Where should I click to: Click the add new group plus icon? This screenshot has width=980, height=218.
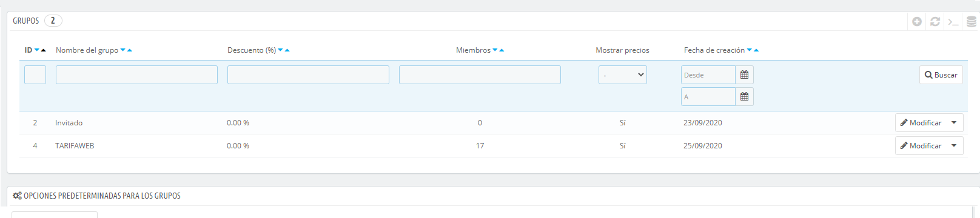click(917, 21)
